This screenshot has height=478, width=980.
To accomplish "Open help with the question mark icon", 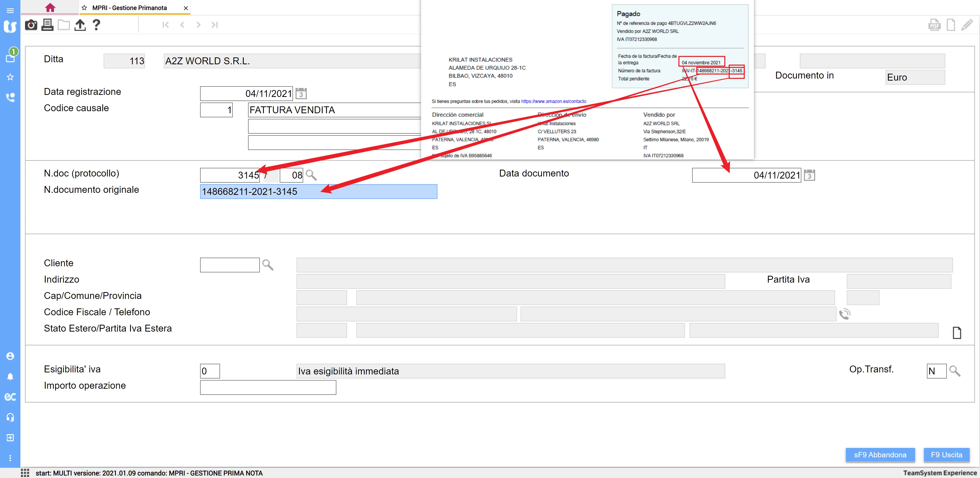I will 96,25.
